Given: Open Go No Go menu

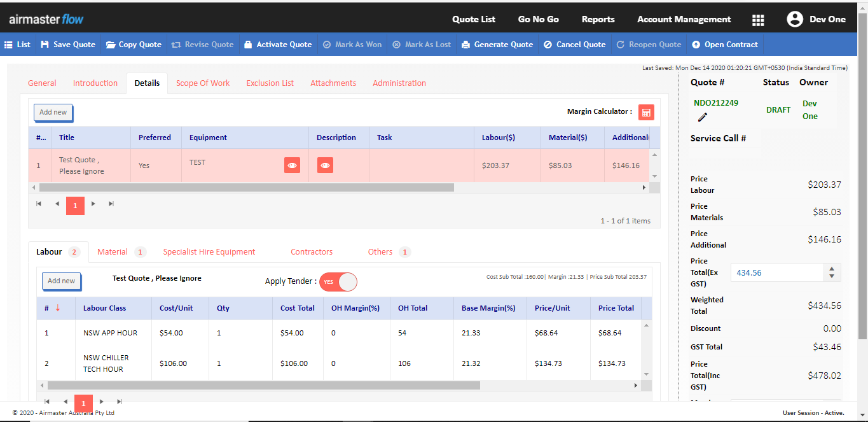Looking at the screenshot, I should (x=539, y=19).
